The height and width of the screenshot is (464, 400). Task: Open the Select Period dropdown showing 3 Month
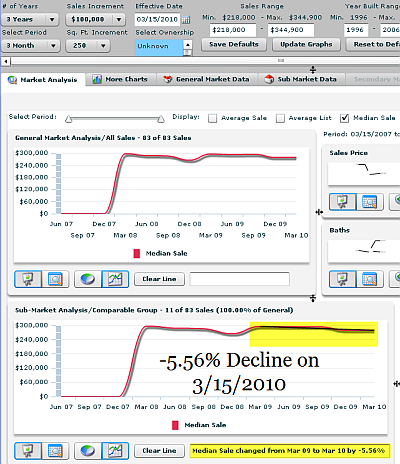click(x=31, y=46)
